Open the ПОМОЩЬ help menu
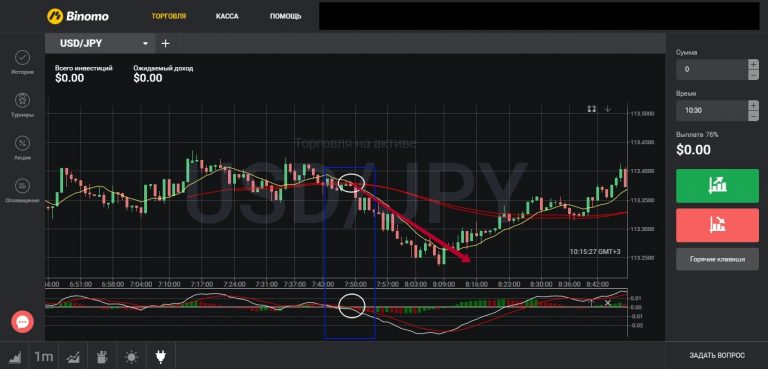 [x=286, y=16]
